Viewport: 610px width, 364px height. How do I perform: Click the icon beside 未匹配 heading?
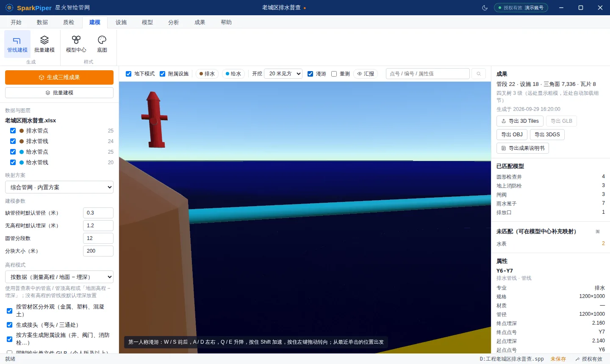pos(598,232)
